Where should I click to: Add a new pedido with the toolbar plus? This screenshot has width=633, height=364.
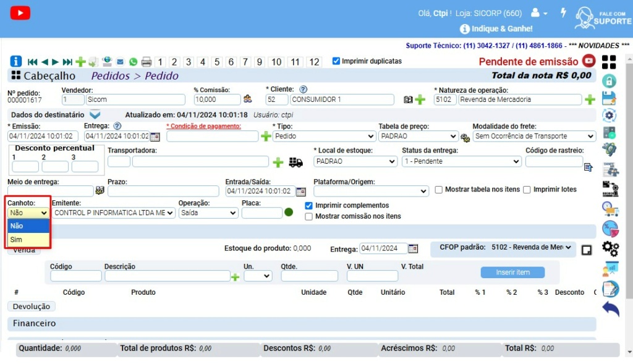click(80, 62)
